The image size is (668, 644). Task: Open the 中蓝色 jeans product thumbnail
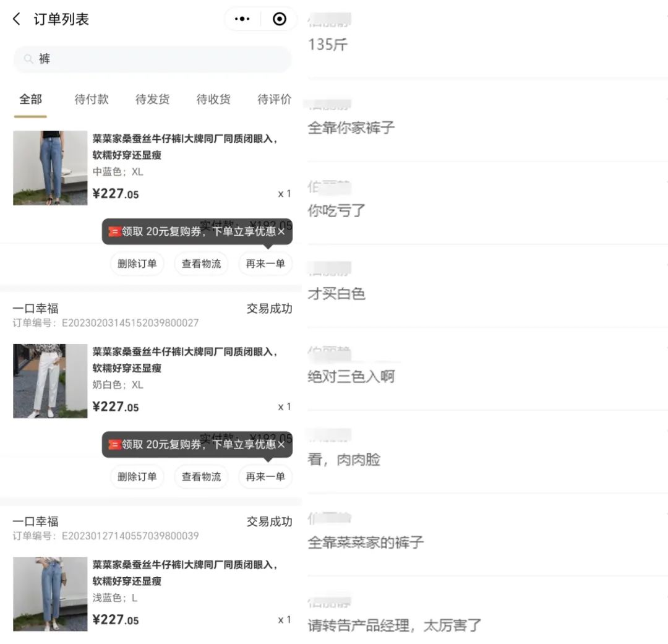[50, 168]
